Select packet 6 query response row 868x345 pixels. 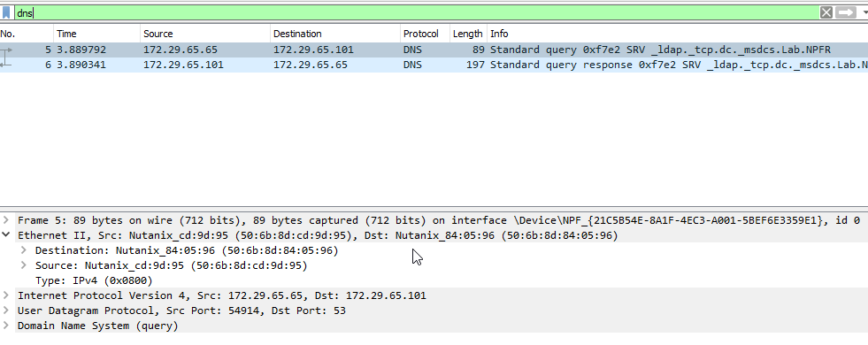point(434,65)
